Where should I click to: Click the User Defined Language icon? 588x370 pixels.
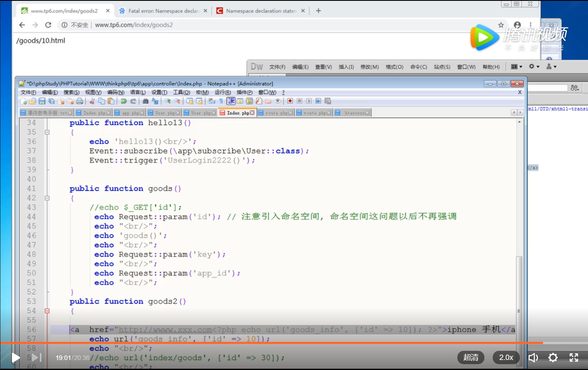pos(240,101)
